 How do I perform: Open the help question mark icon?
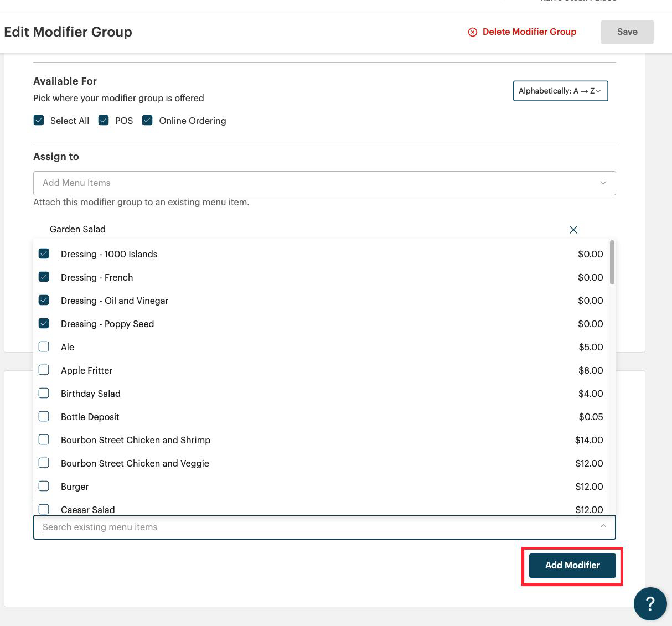pyautogui.click(x=650, y=604)
